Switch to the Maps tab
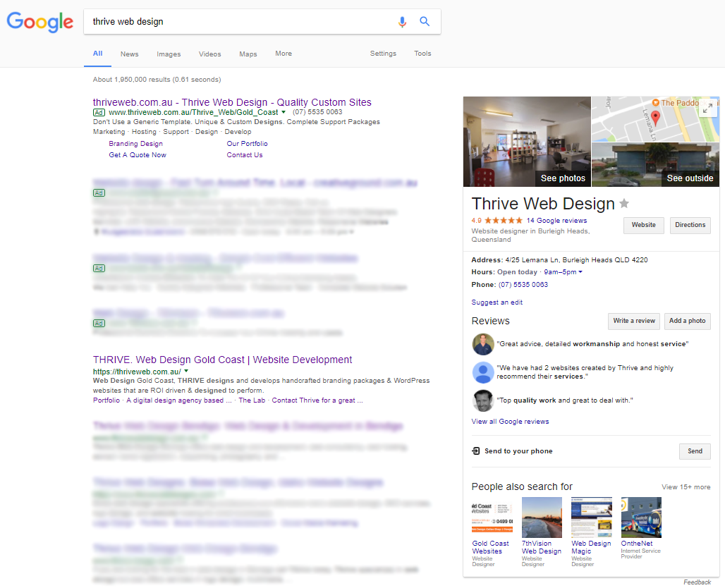The height and width of the screenshot is (588, 725). coord(248,54)
